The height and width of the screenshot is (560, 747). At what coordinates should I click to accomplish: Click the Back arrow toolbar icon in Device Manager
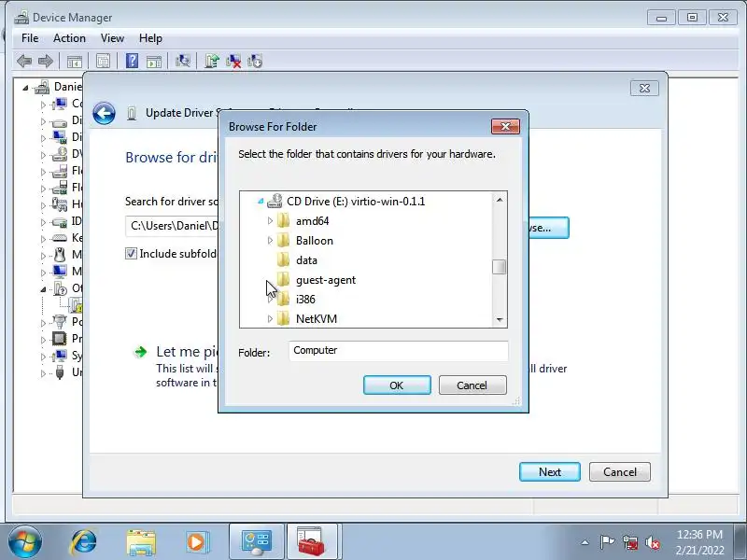click(x=24, y=61)
